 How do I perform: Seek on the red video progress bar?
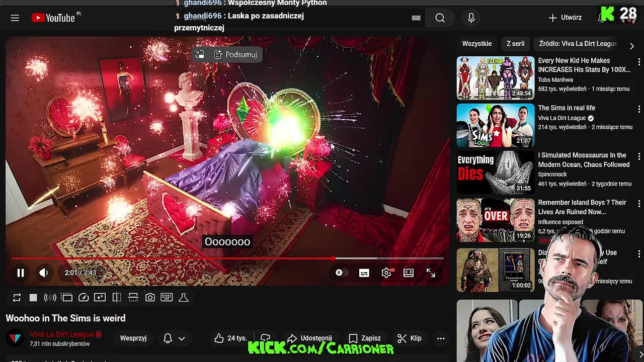[x=227, y=258]
